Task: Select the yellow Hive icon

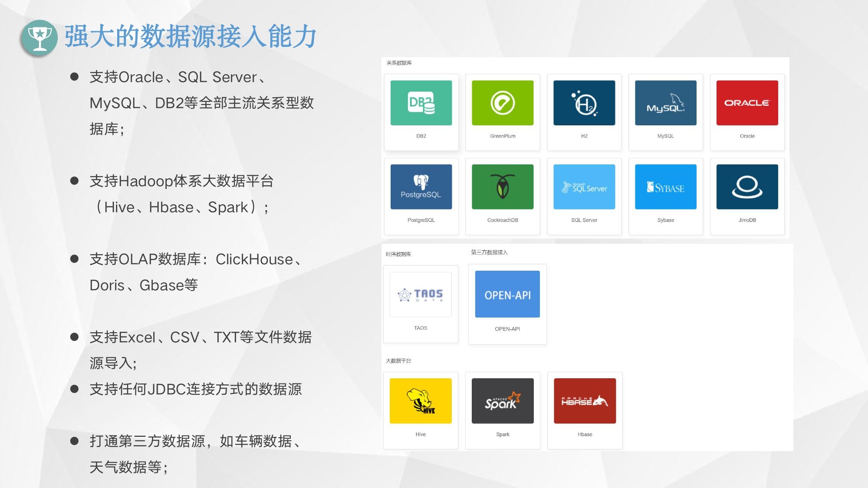Action: point(421,401)
